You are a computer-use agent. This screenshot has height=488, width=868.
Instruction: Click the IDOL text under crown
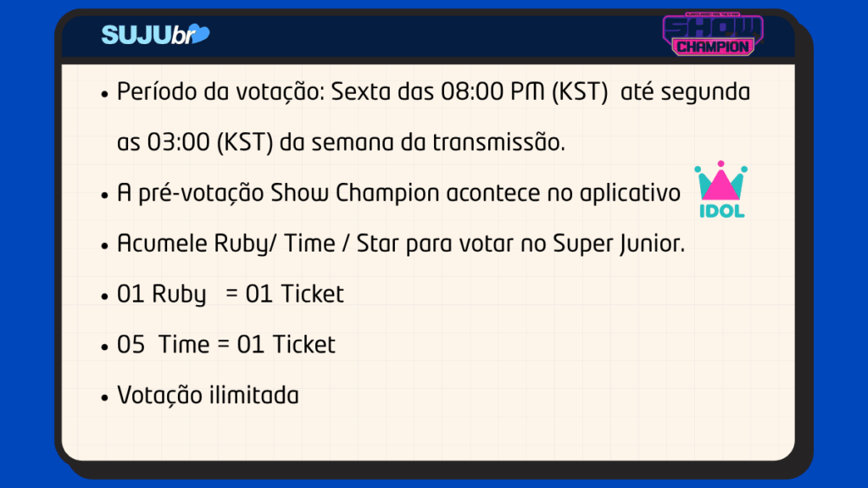tap(722, 211)
